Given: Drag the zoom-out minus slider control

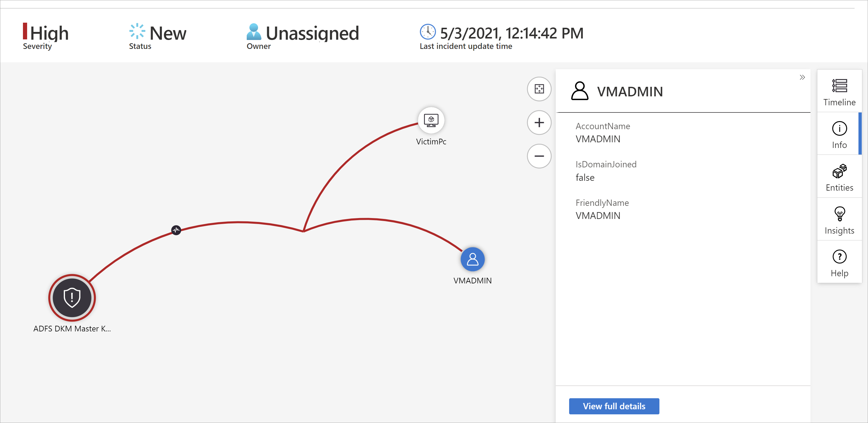Looking at the screenshot, I should pyautogui.click(x=540, y=156).
